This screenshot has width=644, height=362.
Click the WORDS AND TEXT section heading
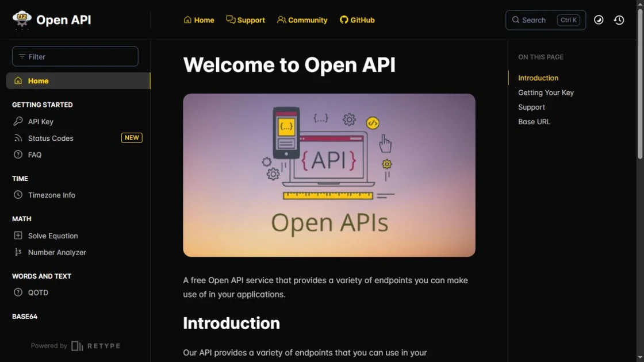[41, 276]
